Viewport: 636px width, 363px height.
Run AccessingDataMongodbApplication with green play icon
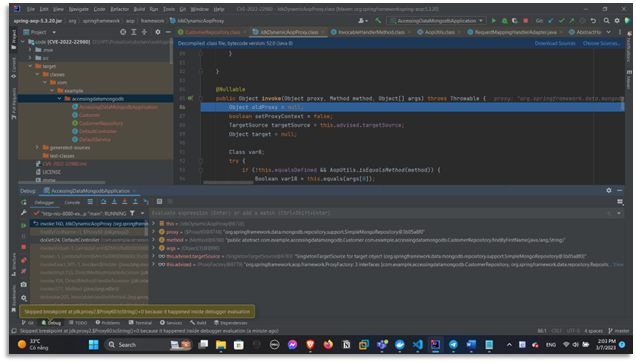coord(494,21)
